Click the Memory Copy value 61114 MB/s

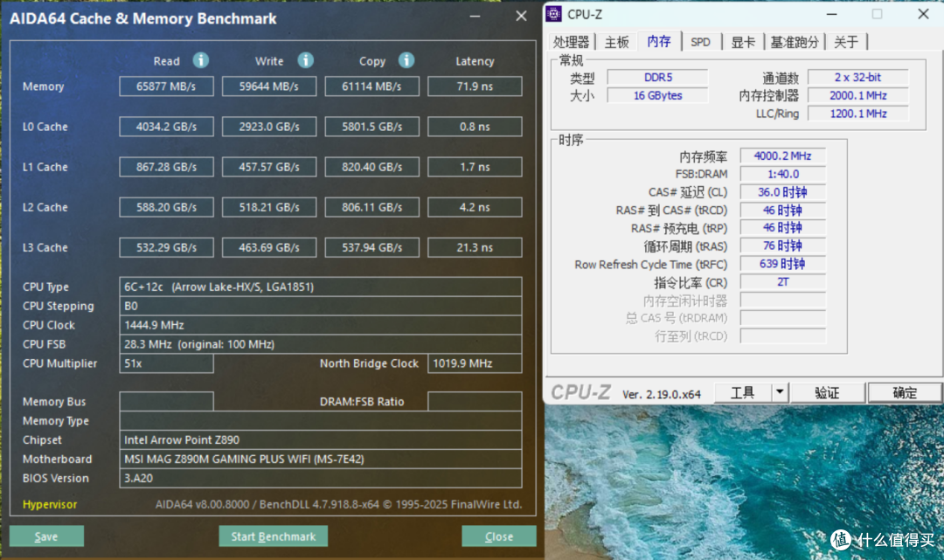point(372,86)
